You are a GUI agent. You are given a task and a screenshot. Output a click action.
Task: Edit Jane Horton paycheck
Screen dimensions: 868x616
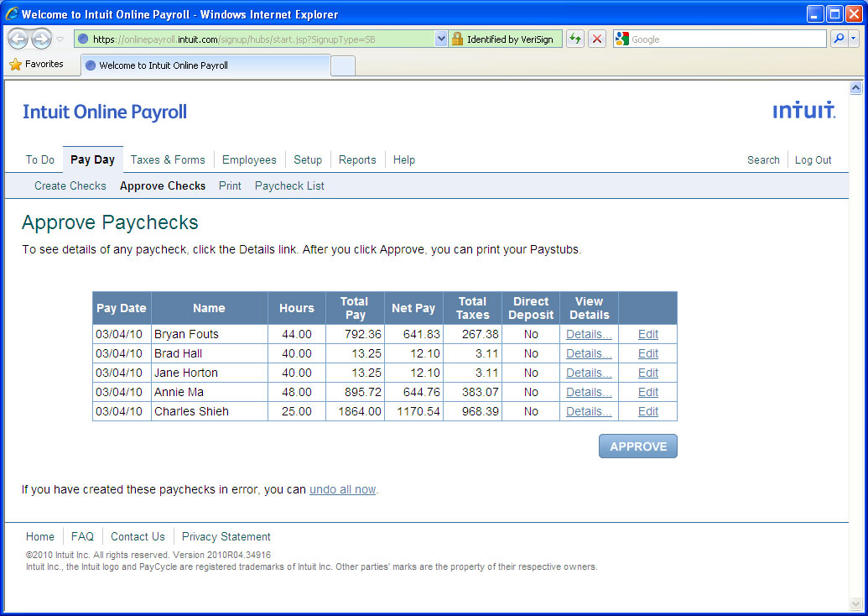coord(648,373)
